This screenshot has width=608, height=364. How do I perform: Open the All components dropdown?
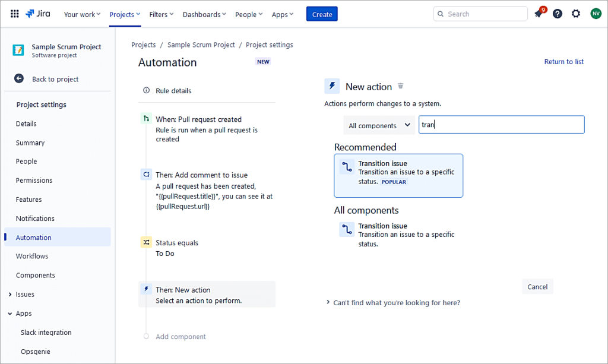click(379, 125)
